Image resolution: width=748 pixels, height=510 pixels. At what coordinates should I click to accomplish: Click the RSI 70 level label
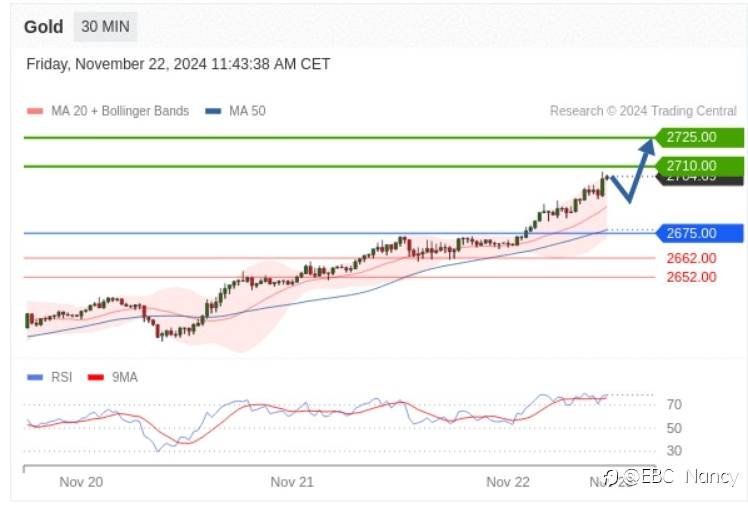pos(674,405)
